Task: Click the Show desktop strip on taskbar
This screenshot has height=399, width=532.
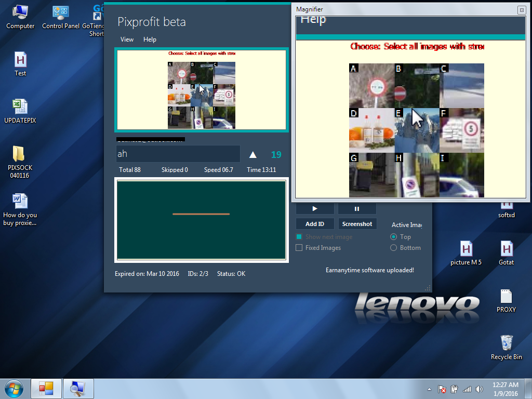Action: [x=528, y=389]
